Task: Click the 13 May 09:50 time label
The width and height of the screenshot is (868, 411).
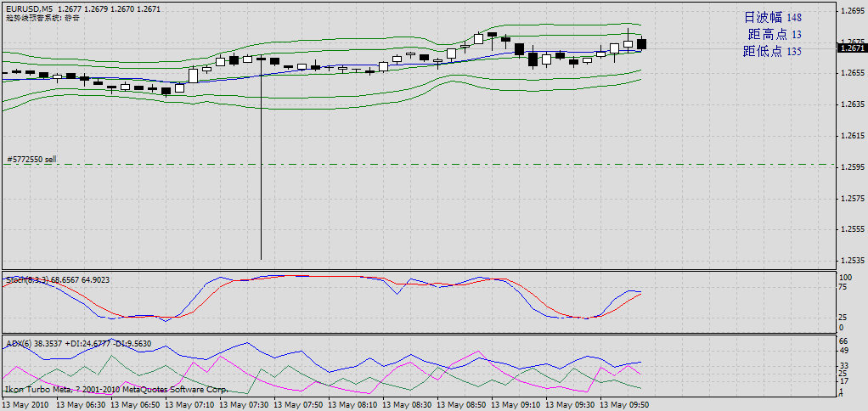Action: 623,405
